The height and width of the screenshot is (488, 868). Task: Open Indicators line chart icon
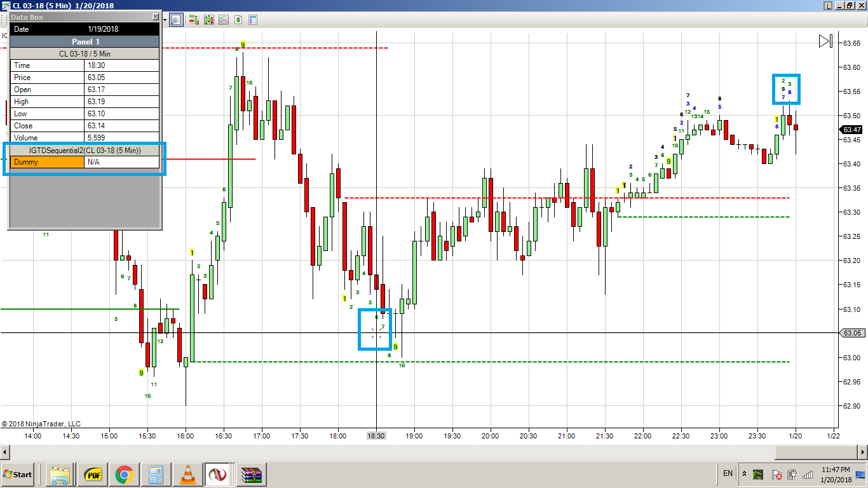224,20
